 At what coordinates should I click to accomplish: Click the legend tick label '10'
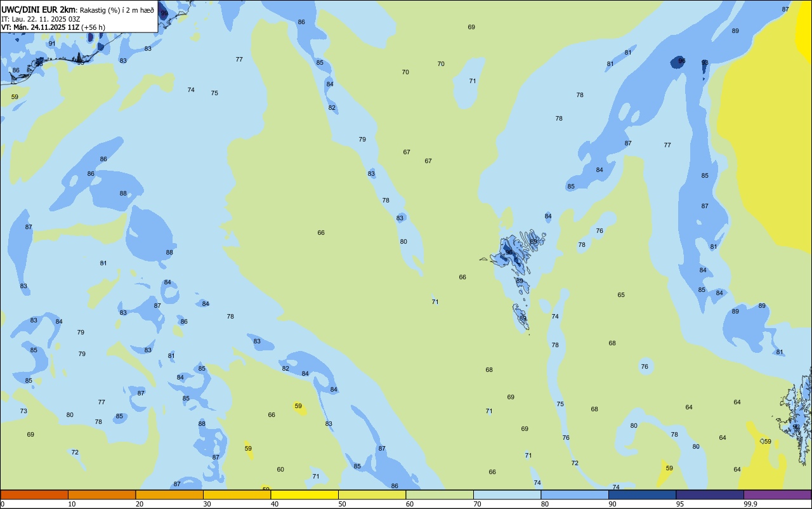click(x=72, y=504)
